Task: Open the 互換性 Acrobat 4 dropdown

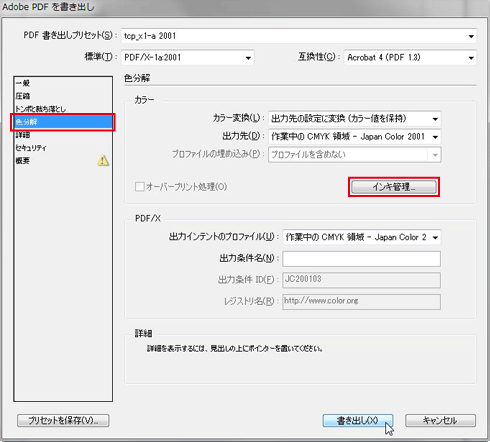Action: [x=410, y=58]
